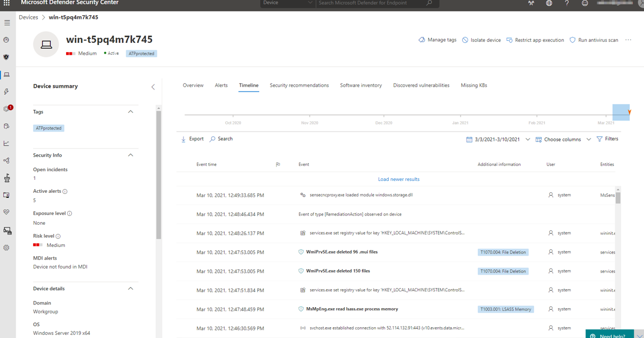Open the Dashboard icon in sidebar
Image resolution: width=644 pixels, height=338 pixels.
[x=6, y=40]
